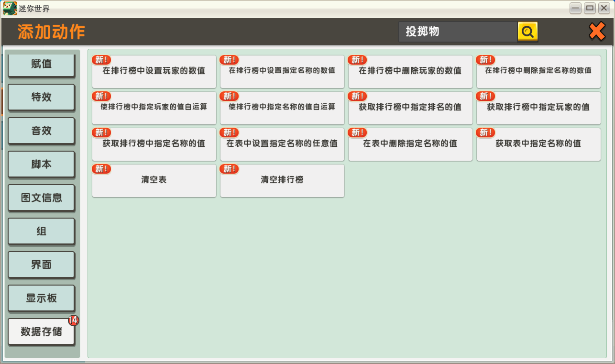Select 使排行榜中指定玩家的值自运算
This screenshot has height=364, width=615.
[x=154, y=108]
